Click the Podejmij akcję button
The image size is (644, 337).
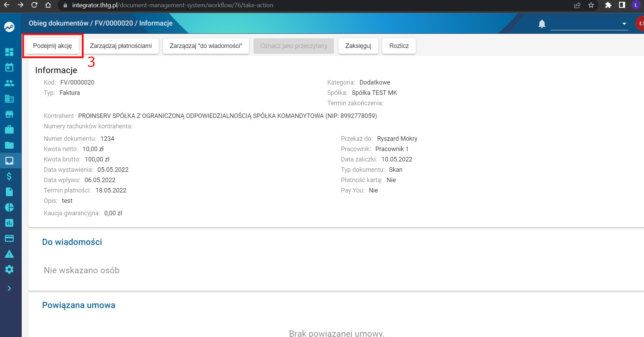[x=52, y=46]
